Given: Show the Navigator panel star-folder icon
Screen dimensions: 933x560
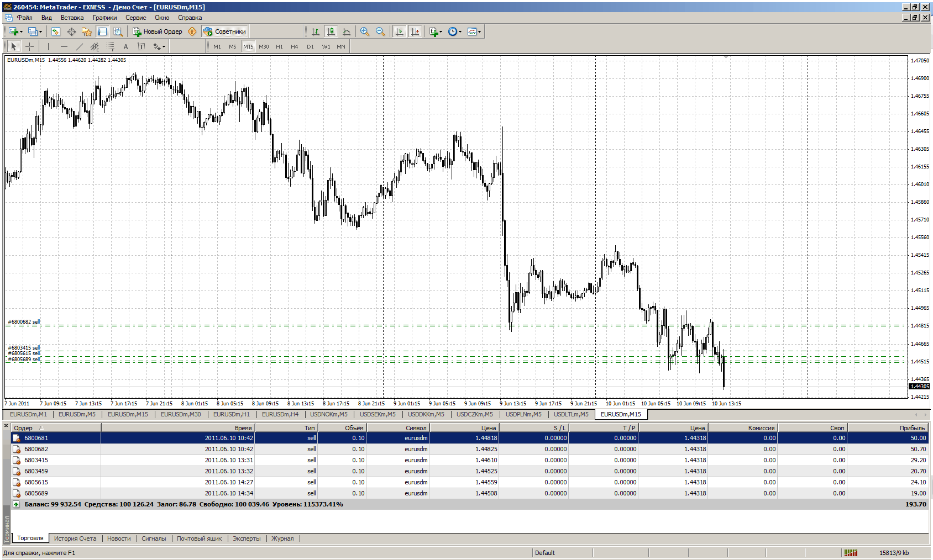Looking at the screenshot, I should [87, 31].
